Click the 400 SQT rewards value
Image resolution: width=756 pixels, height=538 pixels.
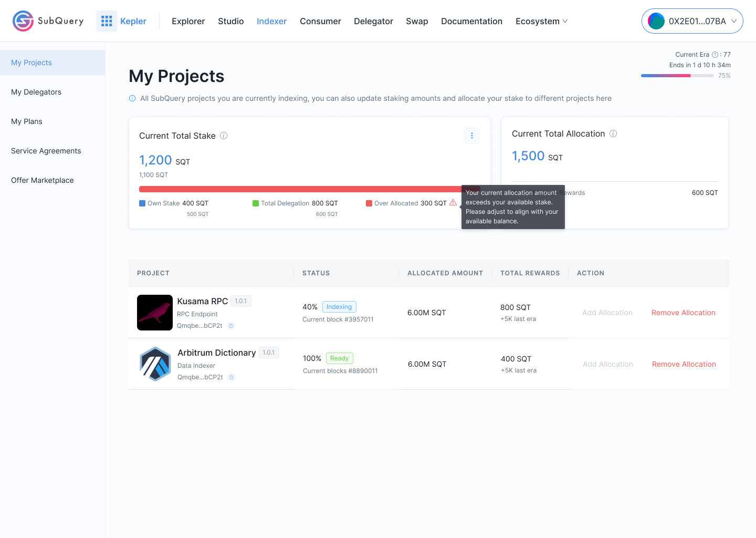coord(516,359)
